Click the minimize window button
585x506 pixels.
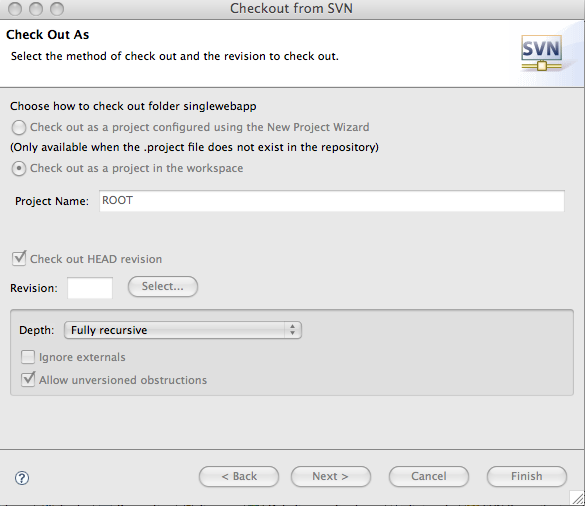(36, 9)
